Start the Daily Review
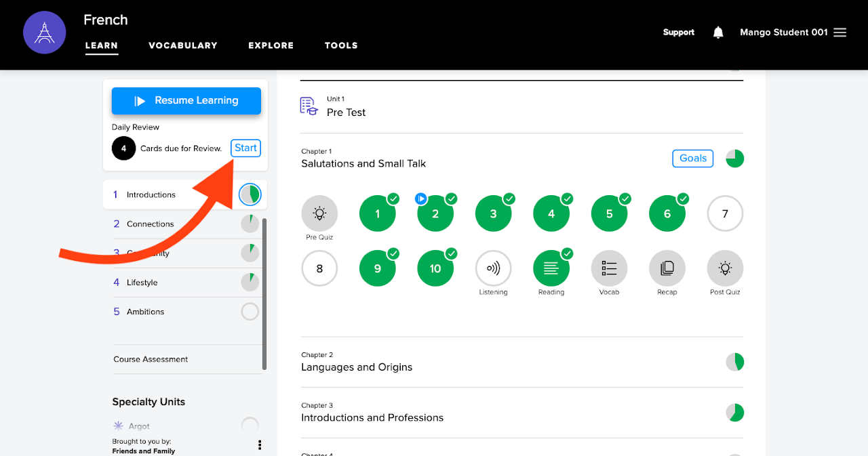 point(245,148)
